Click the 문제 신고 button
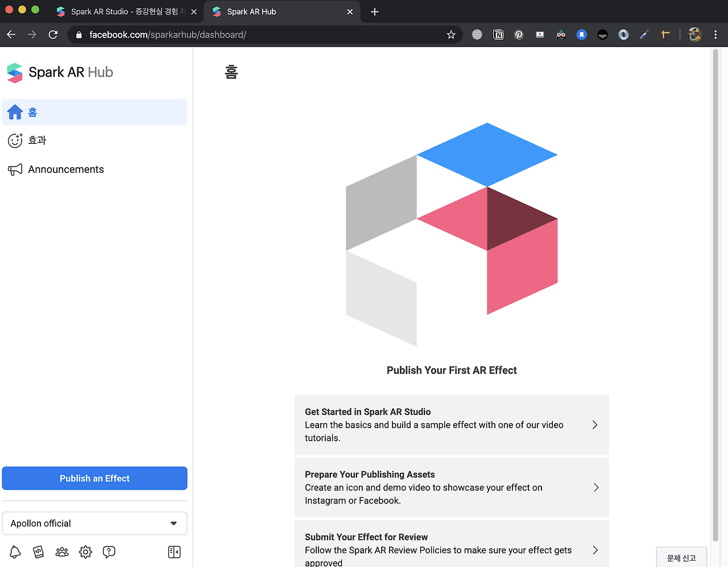This screenshot has height=567, width=728. tap(681, 557)
